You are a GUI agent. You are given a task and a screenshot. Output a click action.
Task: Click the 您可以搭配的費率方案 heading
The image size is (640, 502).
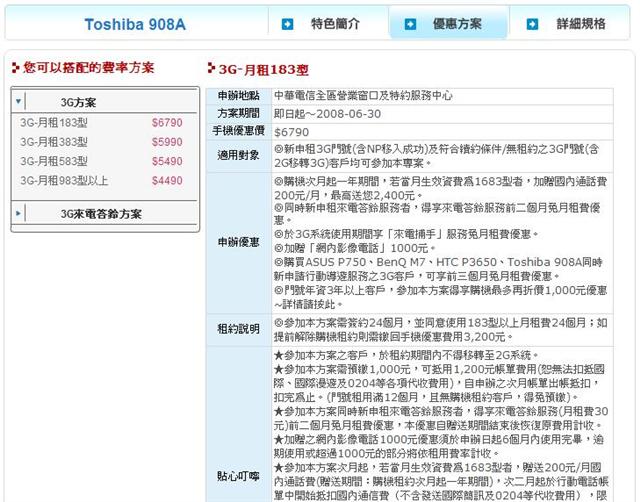[89, 67]
